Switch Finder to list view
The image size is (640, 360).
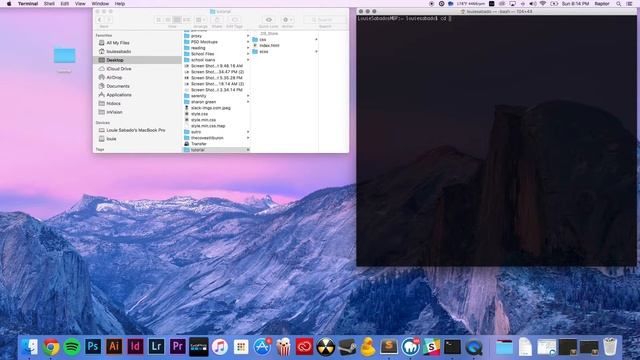[168, 20]
